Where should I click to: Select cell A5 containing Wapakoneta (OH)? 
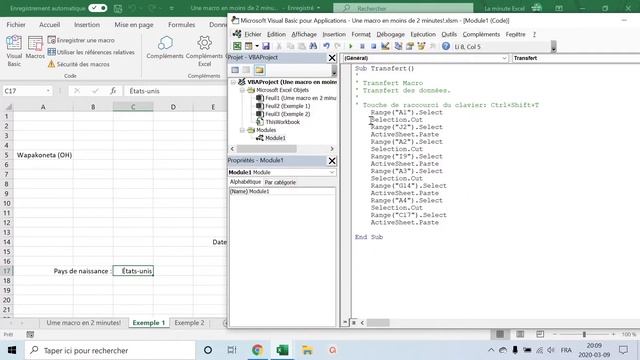point(43,155)
